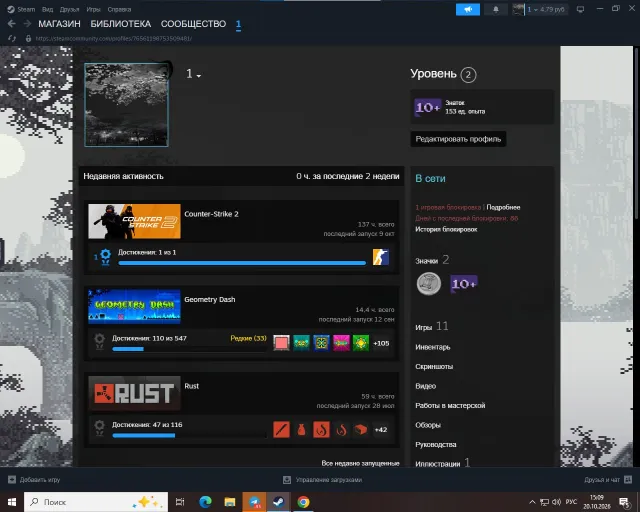This screenshot has height=512, width=640.
Task: Click the Counter-Strike 2 game title
Action: 211,214
